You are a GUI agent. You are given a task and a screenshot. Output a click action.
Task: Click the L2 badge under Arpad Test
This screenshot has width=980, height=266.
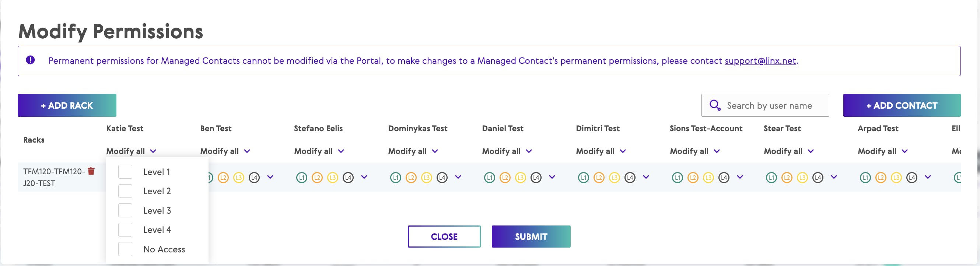tap(880, 177)
